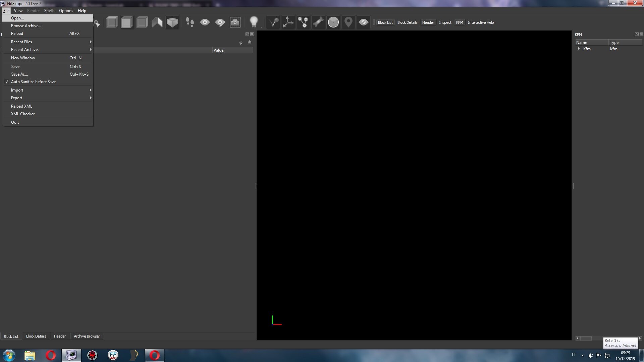This screenshot has height=362, width=644.
Task: Click the collapse-all up chevrons
Action: 249,42
